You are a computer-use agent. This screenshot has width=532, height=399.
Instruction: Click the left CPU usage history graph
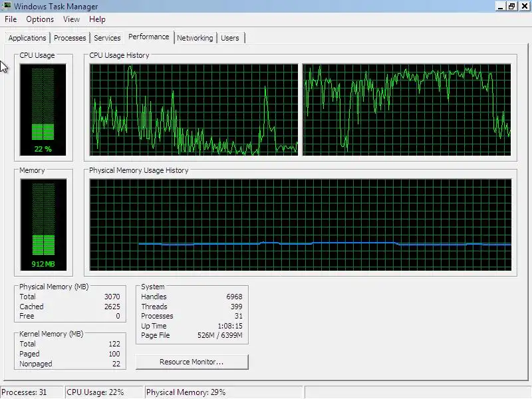[194, 110]
